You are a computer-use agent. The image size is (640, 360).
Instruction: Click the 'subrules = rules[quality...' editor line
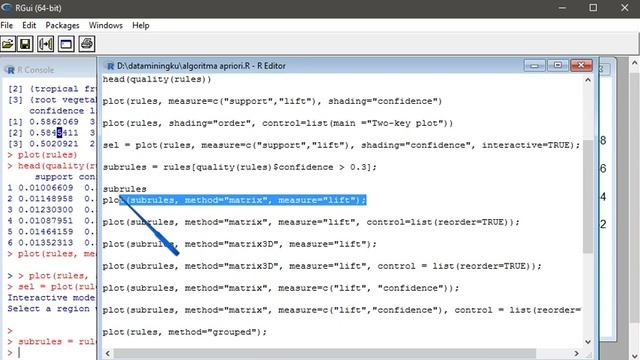coord(240,167)
